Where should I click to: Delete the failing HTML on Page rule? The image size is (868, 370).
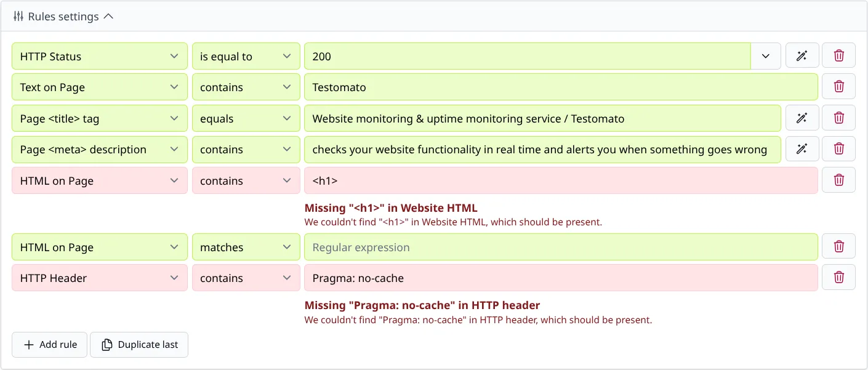[838, 180]
